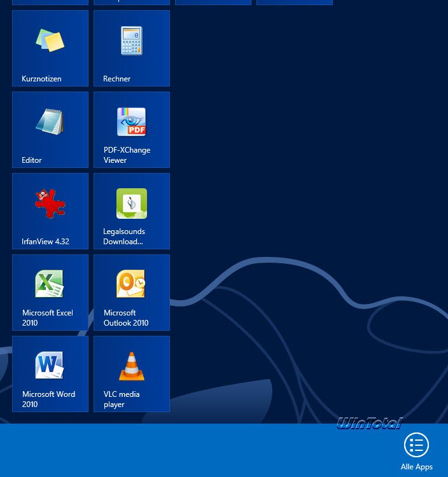Open the Legalsounds Download tile
Screen dimensions: 448x477
click(x=132, y=211)
